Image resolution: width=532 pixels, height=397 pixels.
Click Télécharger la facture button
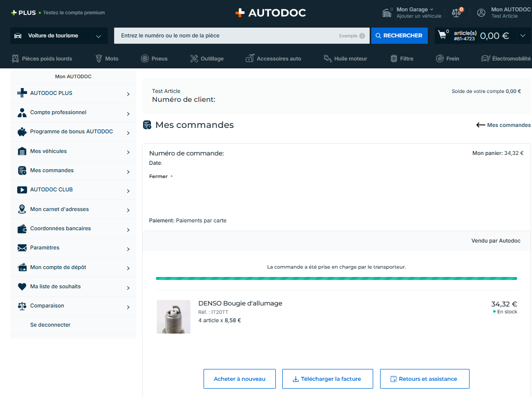pyautogui.click(x=327, y=379)
